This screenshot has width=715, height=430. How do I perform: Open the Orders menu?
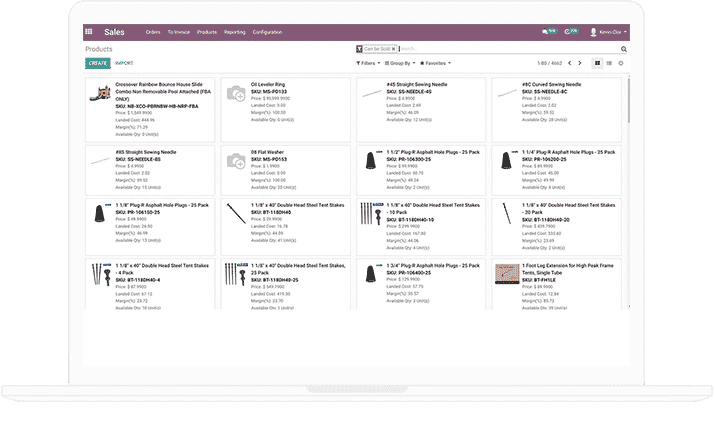coord(153,32)
